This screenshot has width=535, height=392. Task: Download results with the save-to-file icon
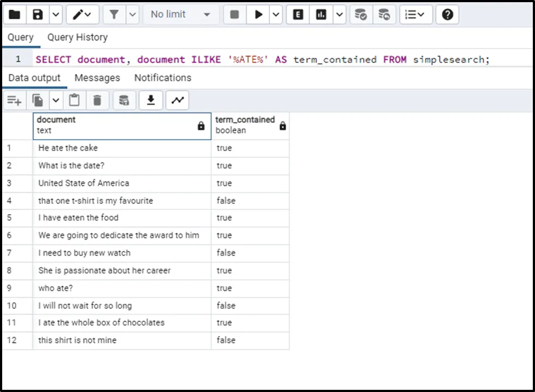(x=151, y=100)
